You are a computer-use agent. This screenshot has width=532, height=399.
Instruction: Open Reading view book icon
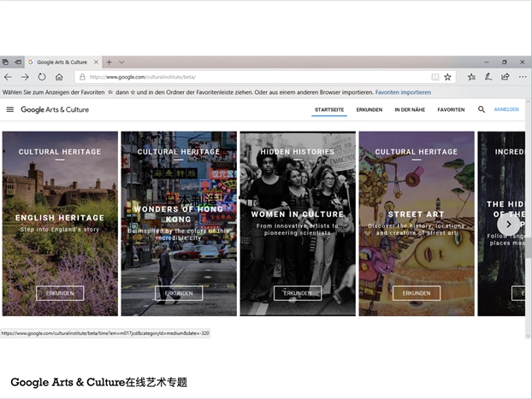tap(435, 77)
